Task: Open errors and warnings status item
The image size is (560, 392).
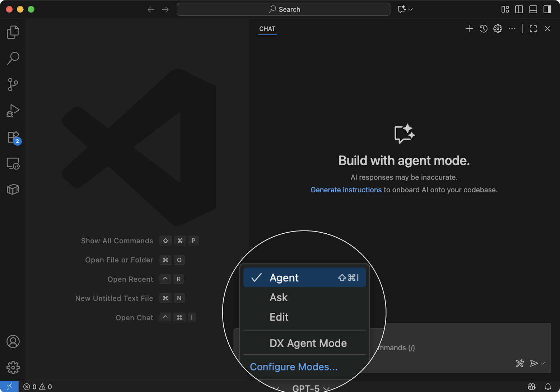Action: [x=38, y=387]
